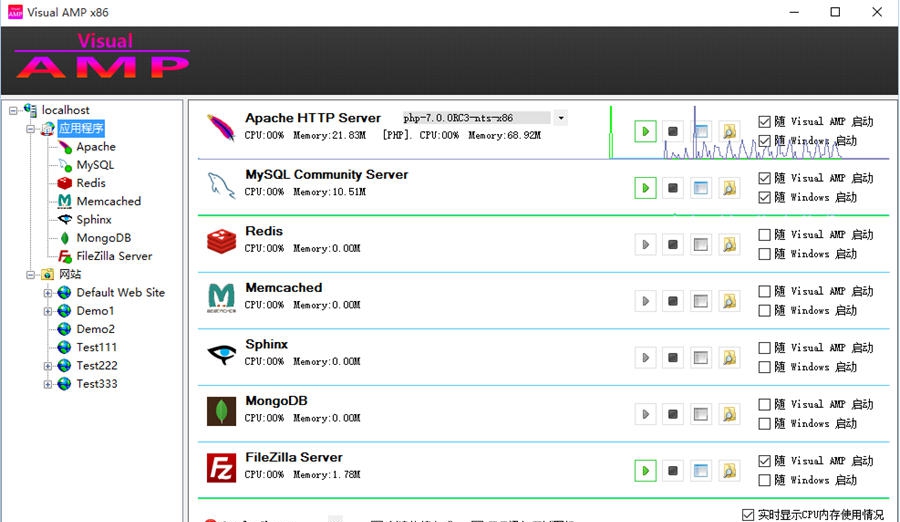
Task: Open the FileZilla Server window icon
Action: [x=701, y=471]
